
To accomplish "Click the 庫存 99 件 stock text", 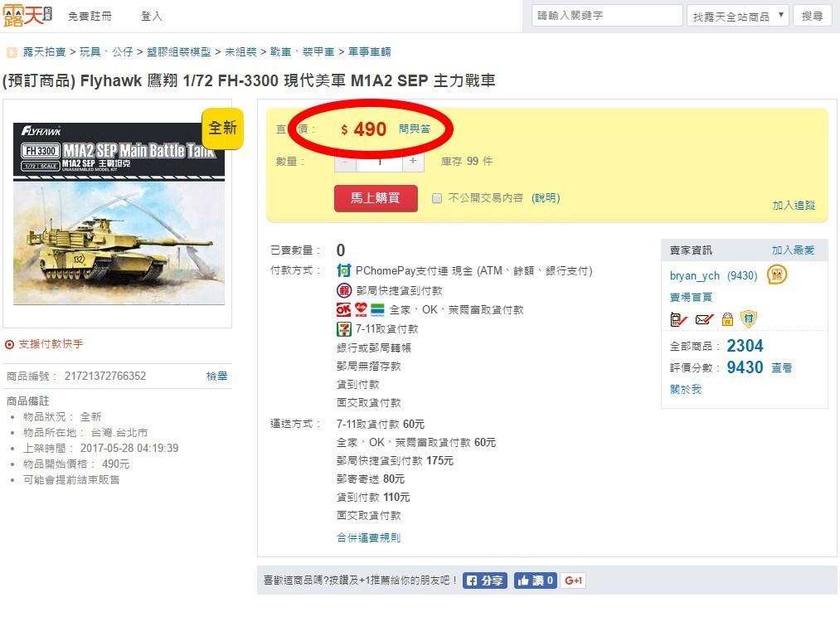I will pyautogui.click(x=467, y=161).
